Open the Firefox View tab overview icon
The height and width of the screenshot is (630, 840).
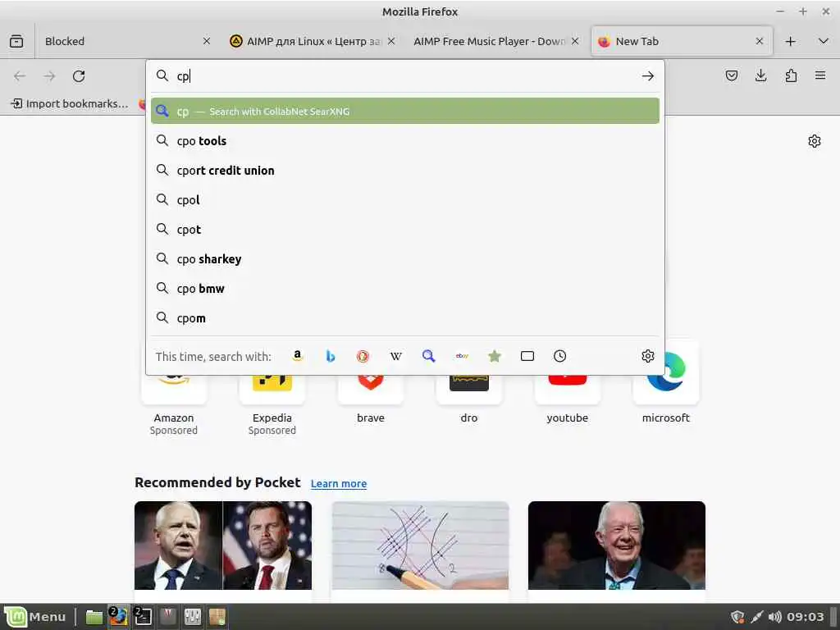click(x=16, y=41)
